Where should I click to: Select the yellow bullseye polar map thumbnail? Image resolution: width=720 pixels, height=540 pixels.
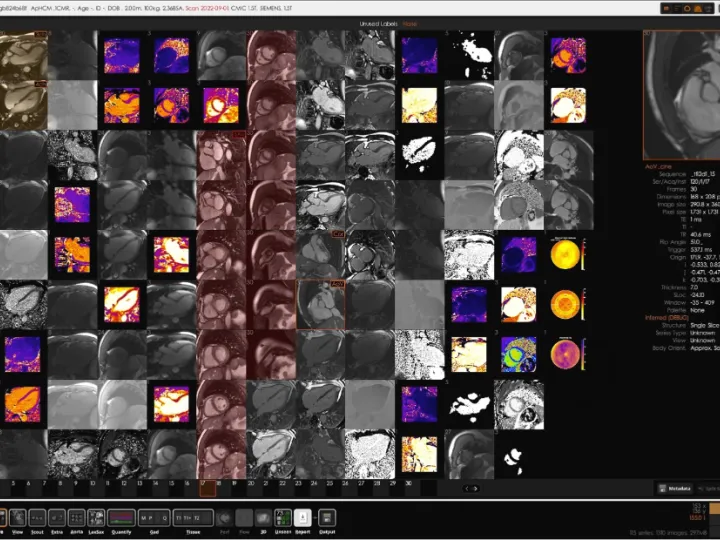click(568, 254)
